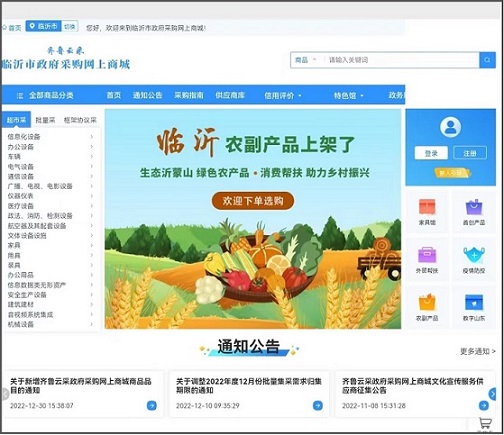Click the 登录 button
The image size is (504, 435).
pos(431,153)
